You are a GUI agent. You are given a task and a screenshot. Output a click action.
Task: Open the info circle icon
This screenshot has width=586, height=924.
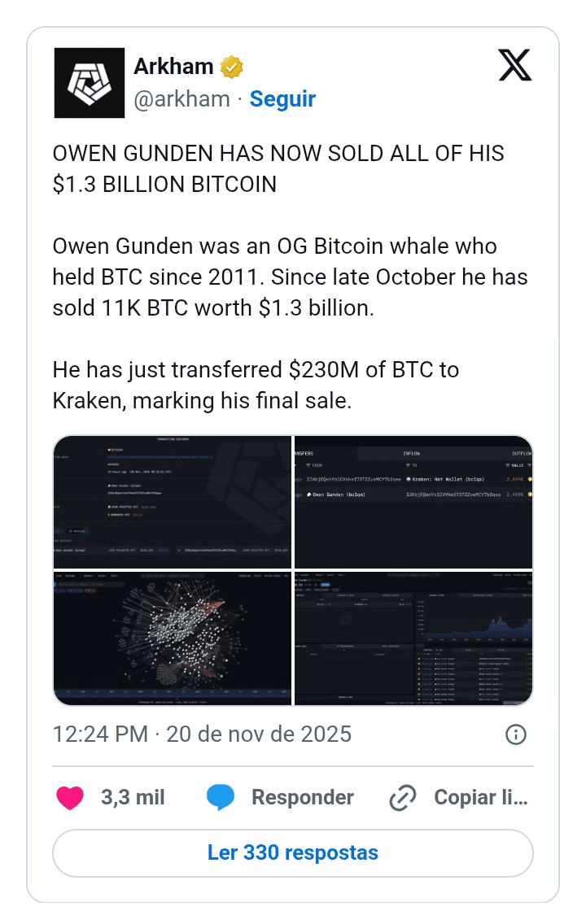[x=516, y=734]
